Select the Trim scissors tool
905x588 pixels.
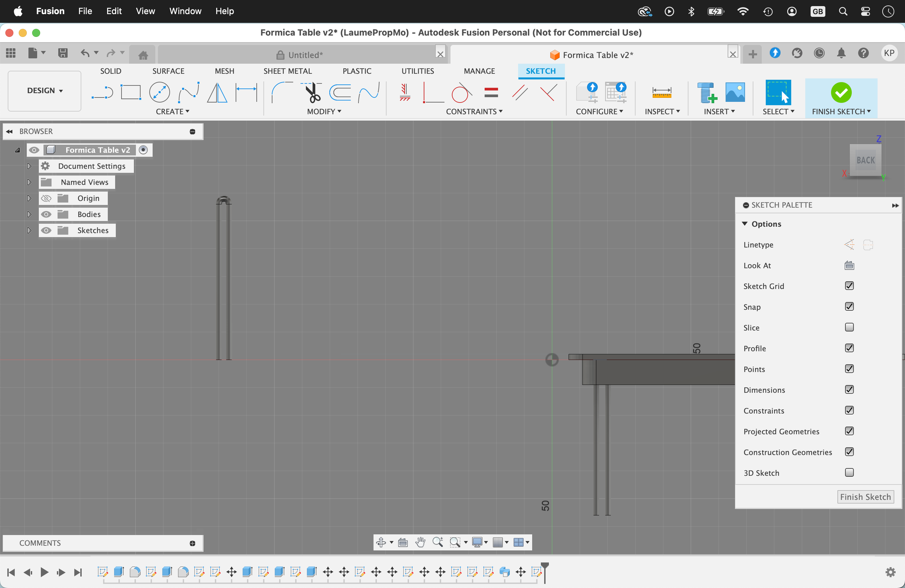pos(312,92)
